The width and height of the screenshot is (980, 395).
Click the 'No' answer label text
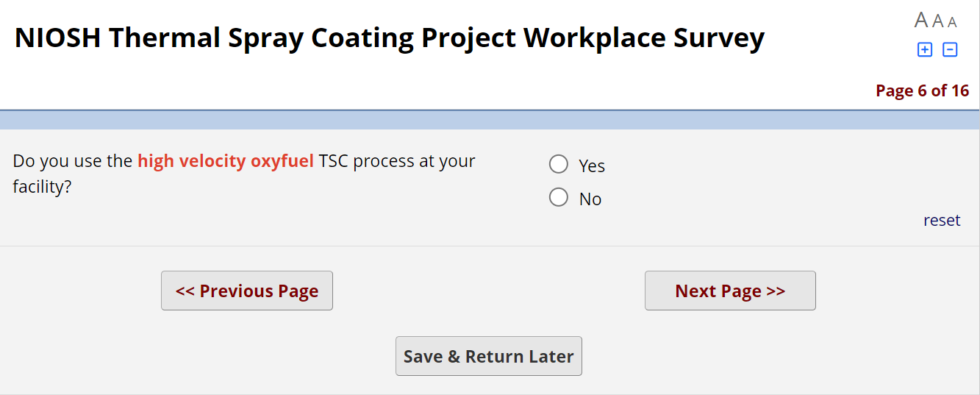coord(590,199)
